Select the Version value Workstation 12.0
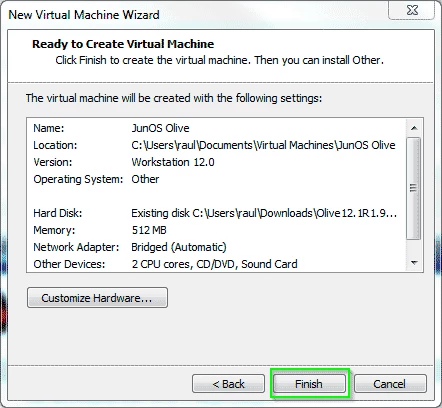This screenshot has width=442, height=408. 173,162
